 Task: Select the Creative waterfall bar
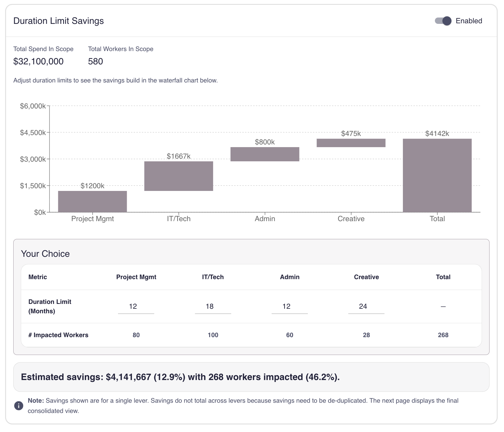[x=351, y=143]
